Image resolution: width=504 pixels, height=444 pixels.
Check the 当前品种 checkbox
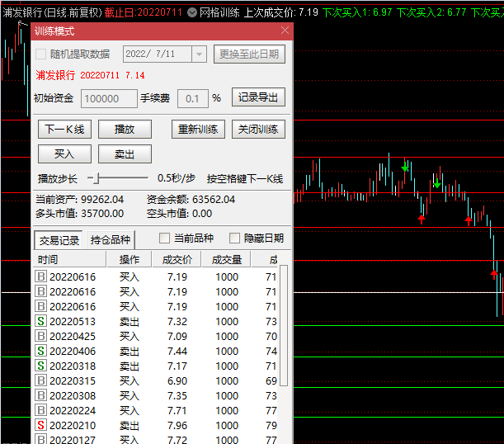pos(165,239)
